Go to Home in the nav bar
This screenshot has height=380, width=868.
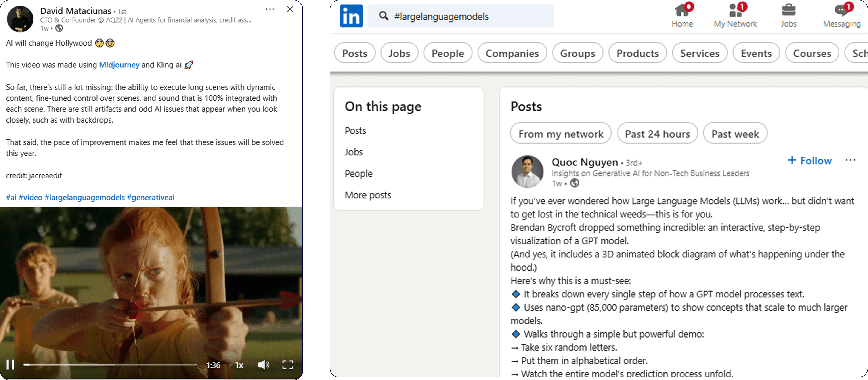click(682, 15)
